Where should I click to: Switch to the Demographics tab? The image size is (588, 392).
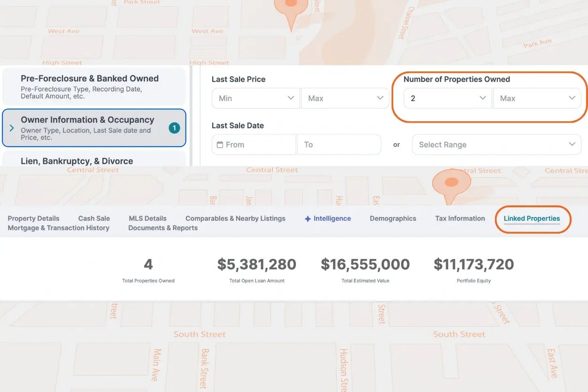coord(393,218)
